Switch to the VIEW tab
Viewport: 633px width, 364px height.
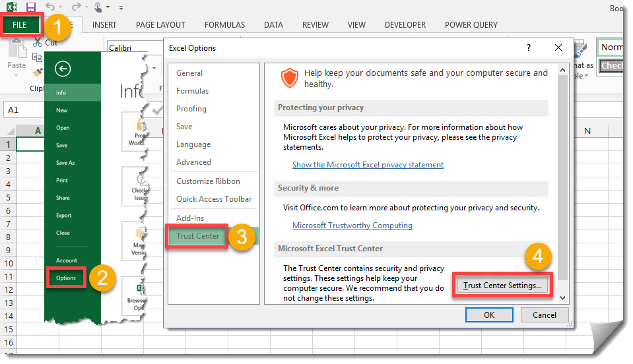pyautogui.click(x=357, y=25)
